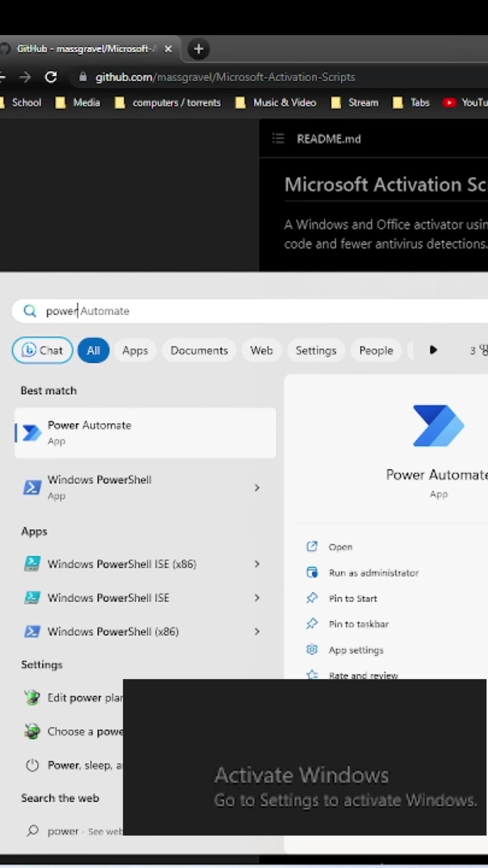This screenshot has width=488, height=868.
Task: Open Power Automate best match result
Action: [x=145, y=433]
